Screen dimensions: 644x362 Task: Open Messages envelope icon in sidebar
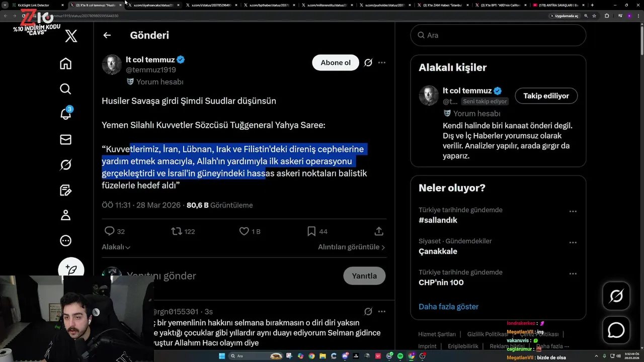[x=65, y=139]
